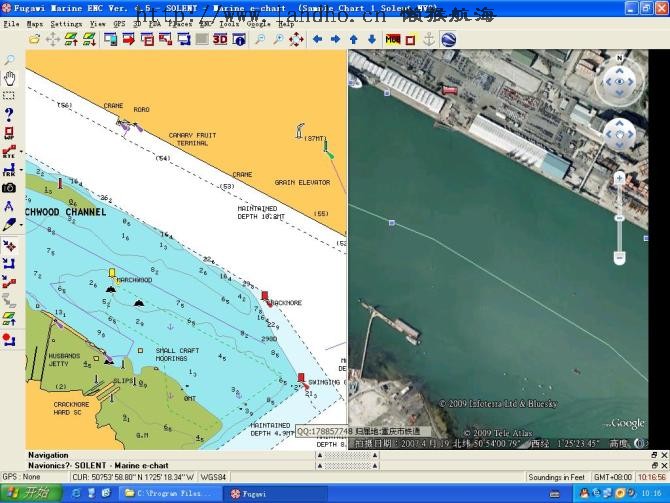Click the sidebar red cross with arrows icon
The image size is (670, 503).
point(9,246)
